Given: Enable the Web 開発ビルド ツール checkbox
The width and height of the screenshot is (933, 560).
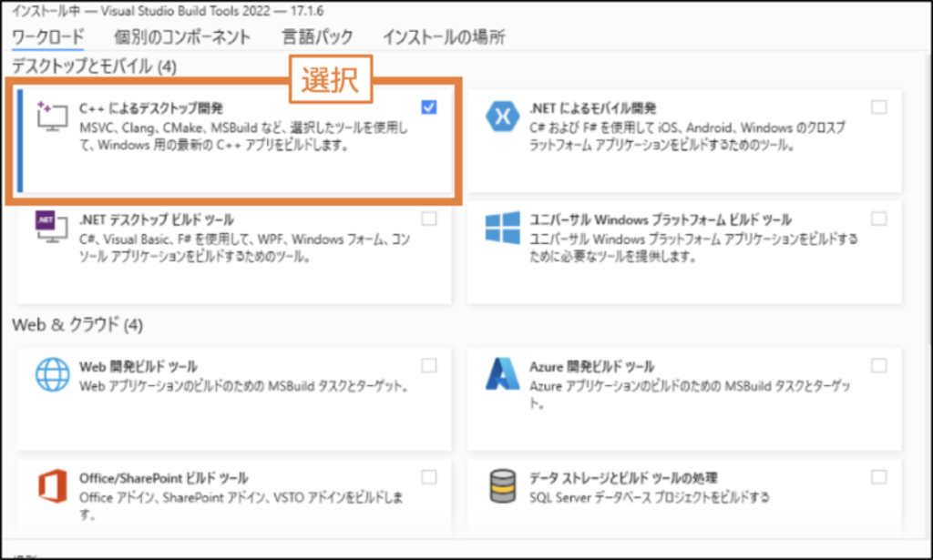Looking at the screenshot, I should [428, 366].
